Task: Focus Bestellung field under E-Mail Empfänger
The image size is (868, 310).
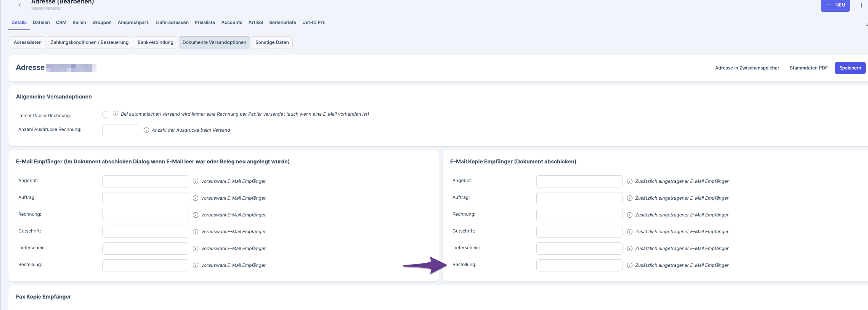Action: (x=145, y=265)
